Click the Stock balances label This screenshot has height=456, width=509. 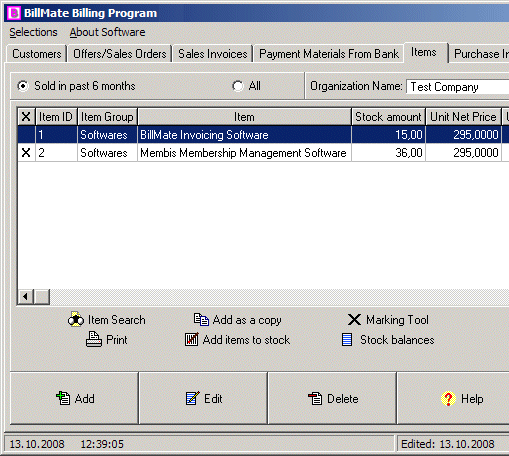[x=397, y=340]
